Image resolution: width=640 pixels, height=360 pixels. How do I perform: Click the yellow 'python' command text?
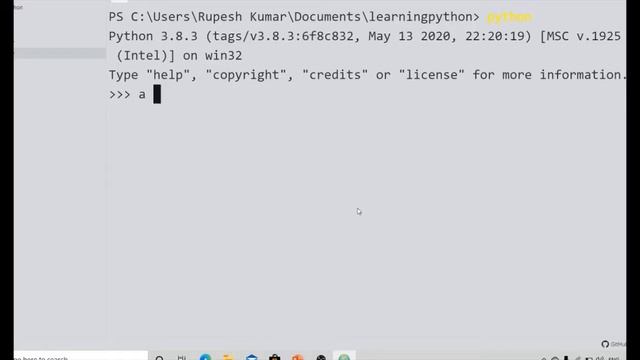click(x=509, y=17)
